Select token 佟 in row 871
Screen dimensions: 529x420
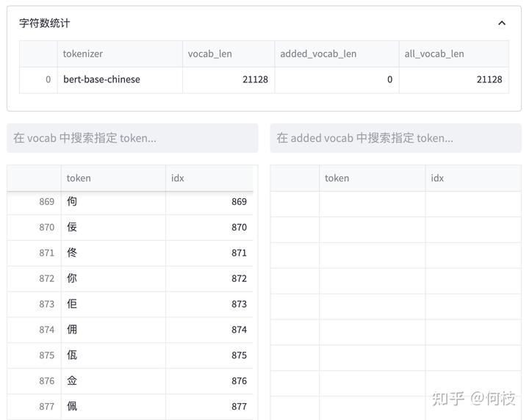[x=113, y=253]
